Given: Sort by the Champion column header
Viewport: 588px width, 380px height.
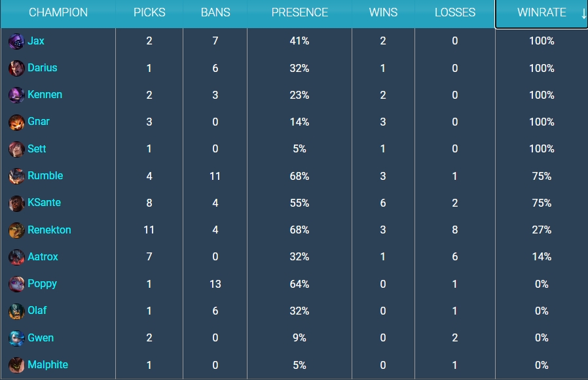Looking at the screenshot, I should pos(58,13).
